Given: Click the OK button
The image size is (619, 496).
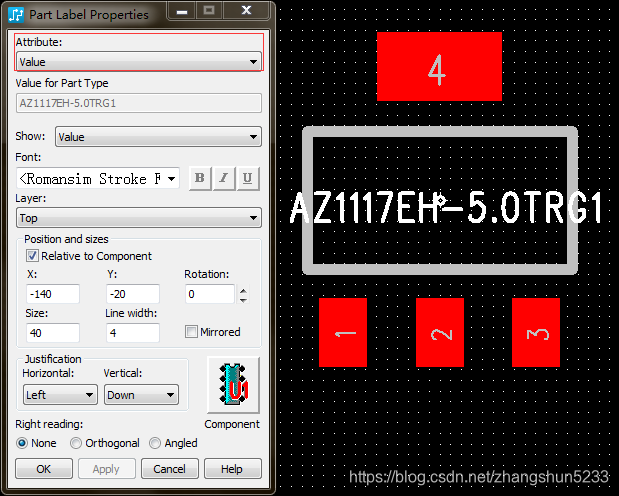Looking at the screenshot, I should click(44, 469).
